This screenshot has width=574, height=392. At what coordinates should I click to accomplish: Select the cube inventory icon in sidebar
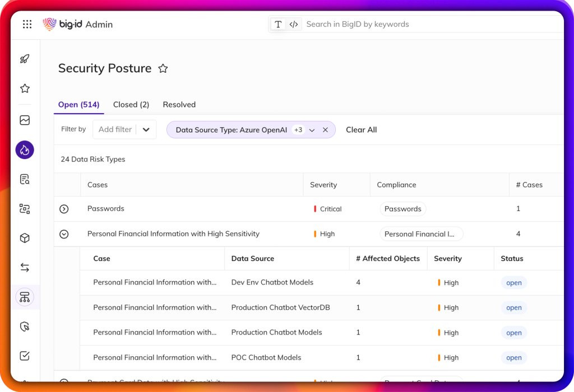pos(24,237)
